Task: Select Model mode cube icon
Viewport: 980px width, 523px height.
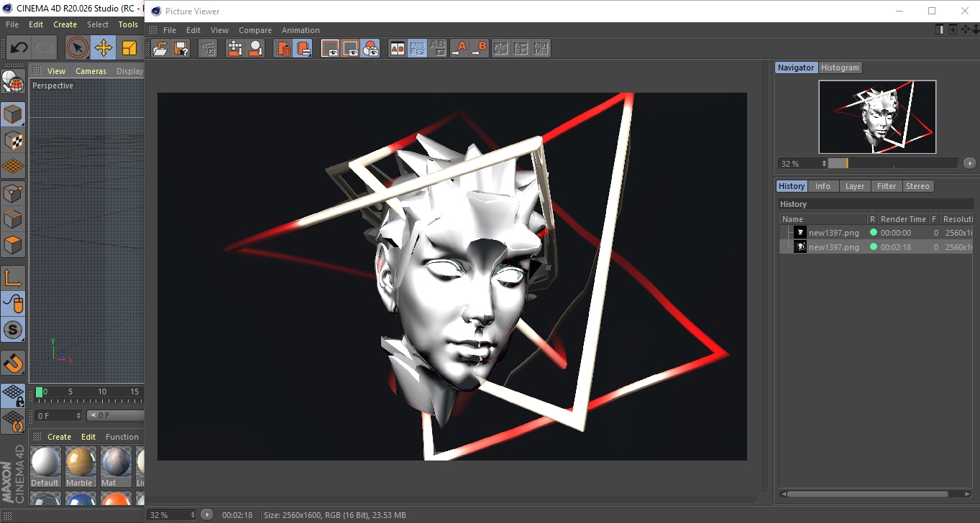Action: [x=13, y=114]
